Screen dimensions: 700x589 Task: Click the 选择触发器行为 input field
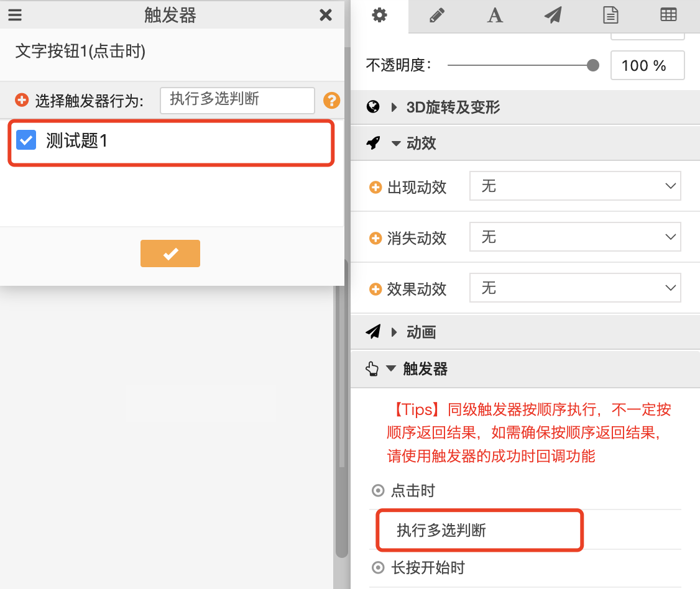(237, 101)
